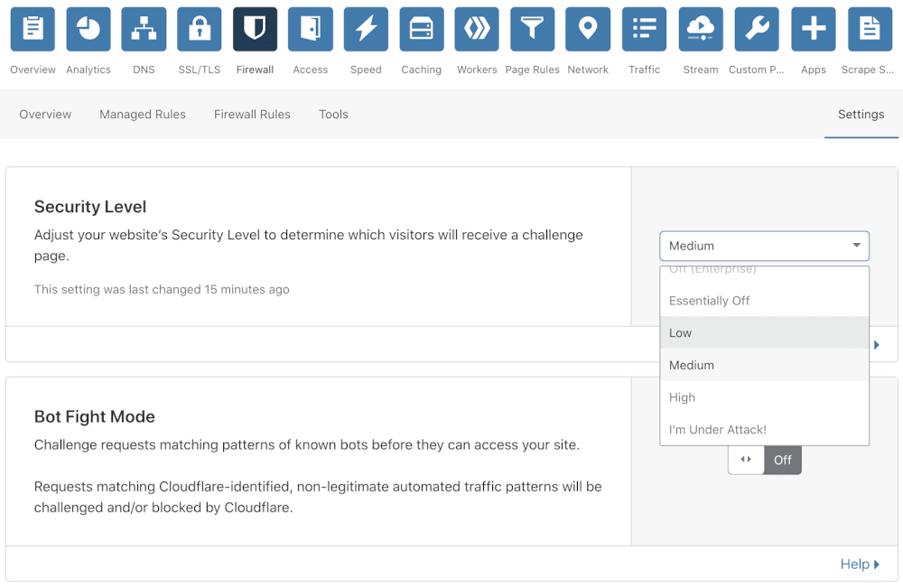Select the Speed lightning bolt icon

[x=366, y=30]
